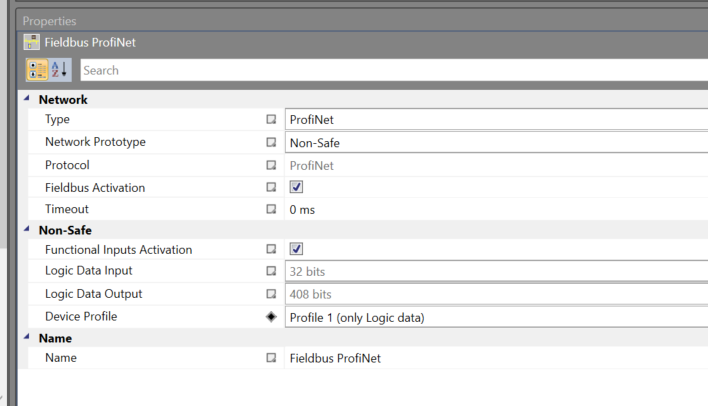Select the Timeout property label
708x406 pixels.
(x=67, y=209)
